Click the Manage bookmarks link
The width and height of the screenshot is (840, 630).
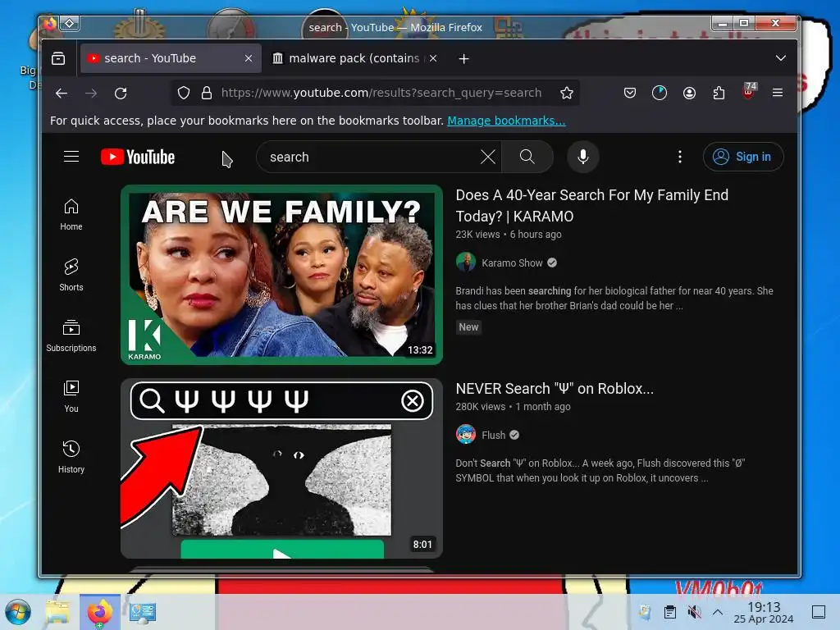506,121
